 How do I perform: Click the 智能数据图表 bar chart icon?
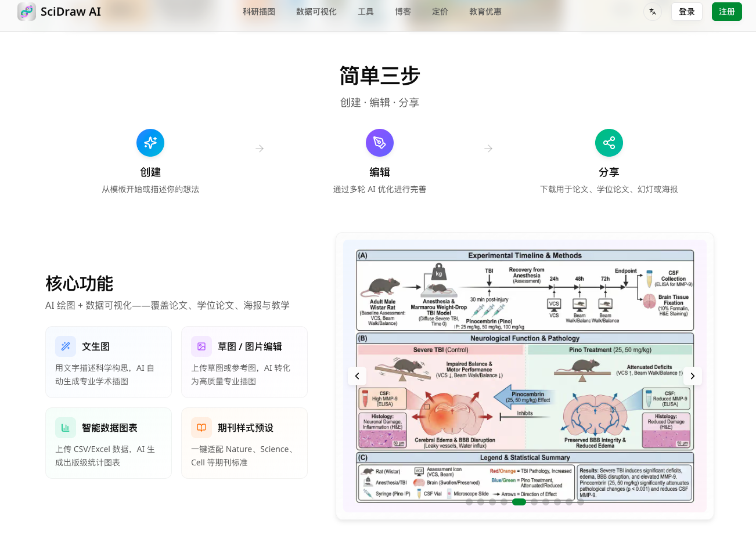click(66, 428)
